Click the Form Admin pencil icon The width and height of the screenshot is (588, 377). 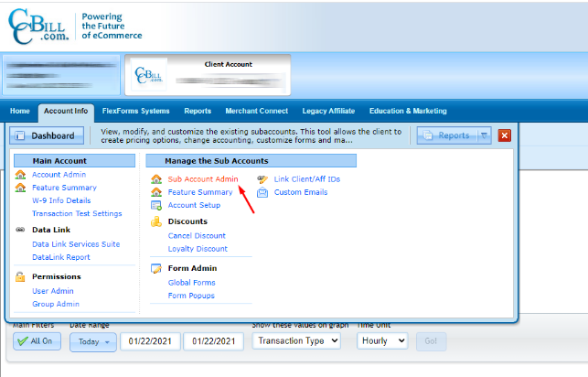[x=156, y=268]
